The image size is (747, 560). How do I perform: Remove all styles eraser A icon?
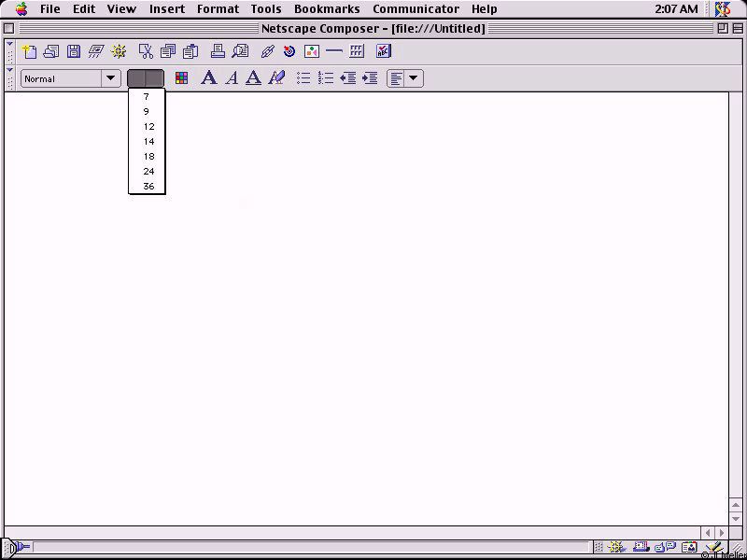coord(276,77)
